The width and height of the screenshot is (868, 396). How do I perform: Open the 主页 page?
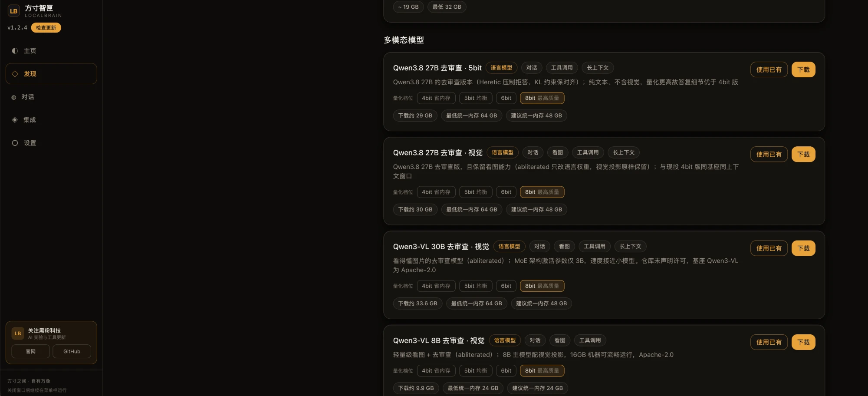(51, 51)
